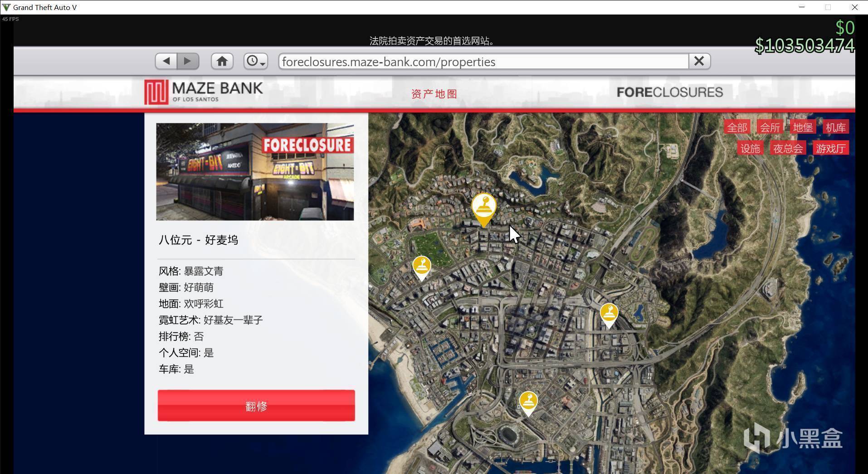Go back with the browser back arrow
This screenshot has height=474, width=868.
pos(166,61)
